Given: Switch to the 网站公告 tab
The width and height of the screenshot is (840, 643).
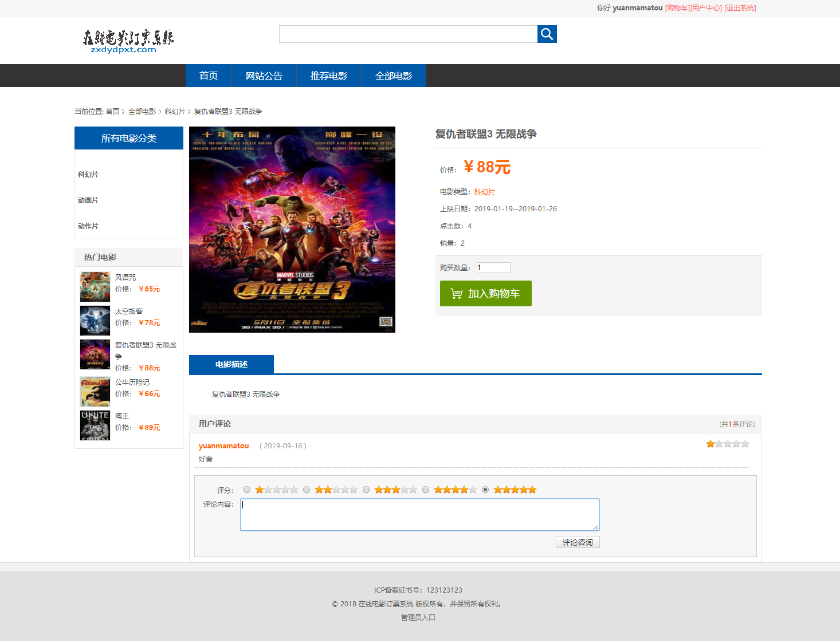Looking at the screenshot, I should [x=264, y=75].
